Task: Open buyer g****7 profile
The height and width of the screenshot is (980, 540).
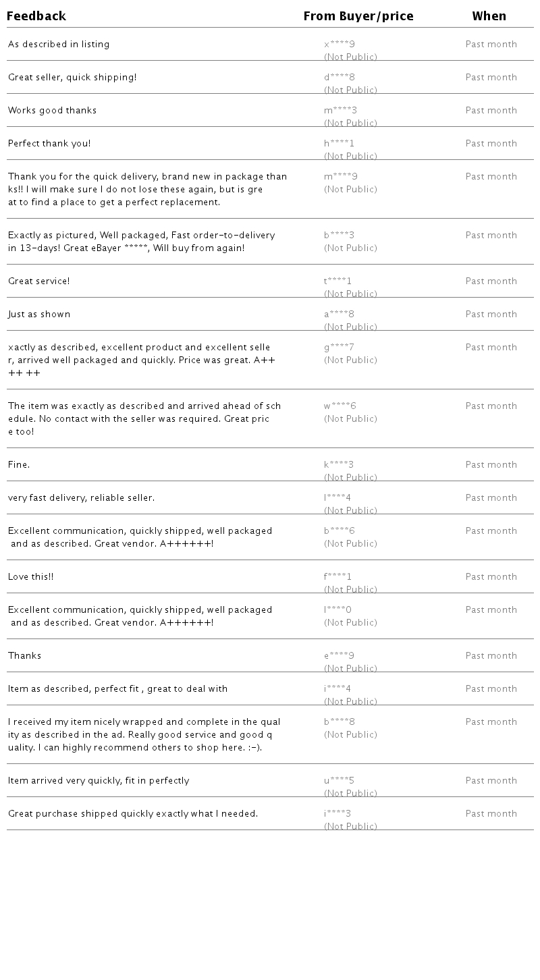Action: click(x=339, y=348)
